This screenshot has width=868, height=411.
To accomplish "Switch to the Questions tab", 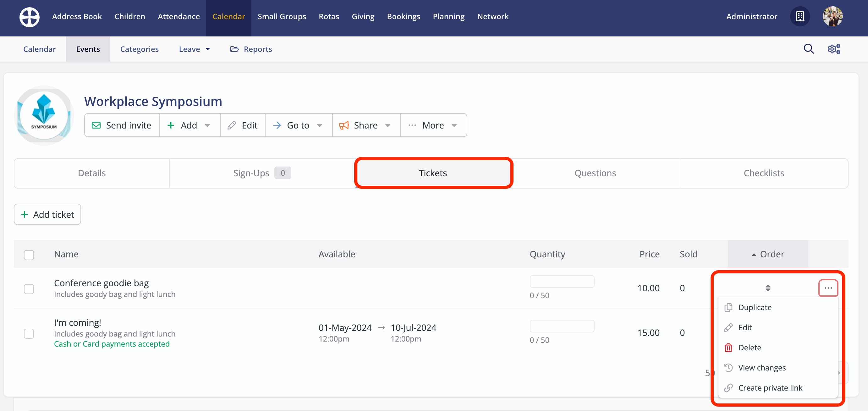I will (595, 173).
